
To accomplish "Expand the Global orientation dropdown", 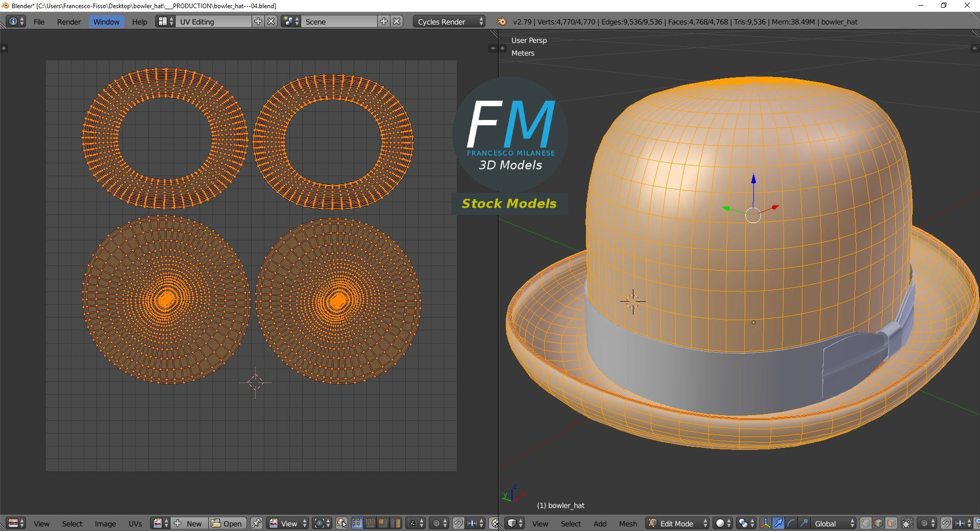I will (833, 523).
